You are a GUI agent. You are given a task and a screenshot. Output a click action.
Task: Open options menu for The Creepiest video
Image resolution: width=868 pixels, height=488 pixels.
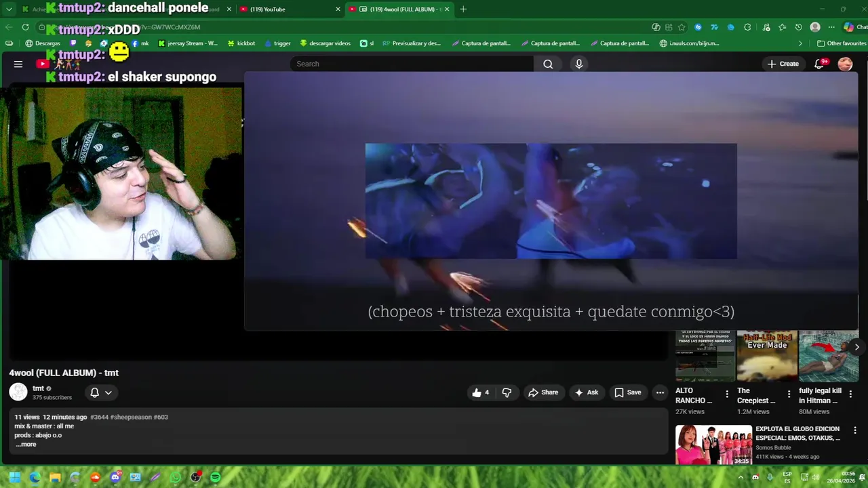click(x=789, y=394)
